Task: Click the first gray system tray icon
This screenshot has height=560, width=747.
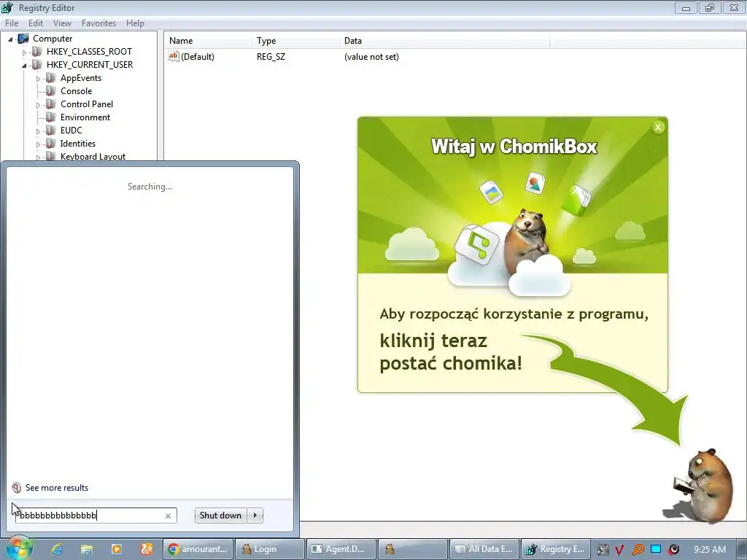Action: point(603,550)
